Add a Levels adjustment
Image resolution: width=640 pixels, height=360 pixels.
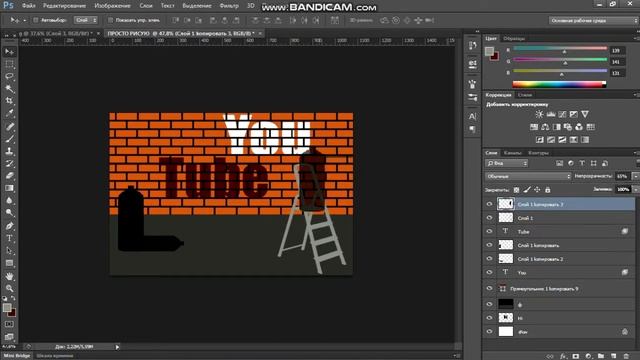click(551, 114)
